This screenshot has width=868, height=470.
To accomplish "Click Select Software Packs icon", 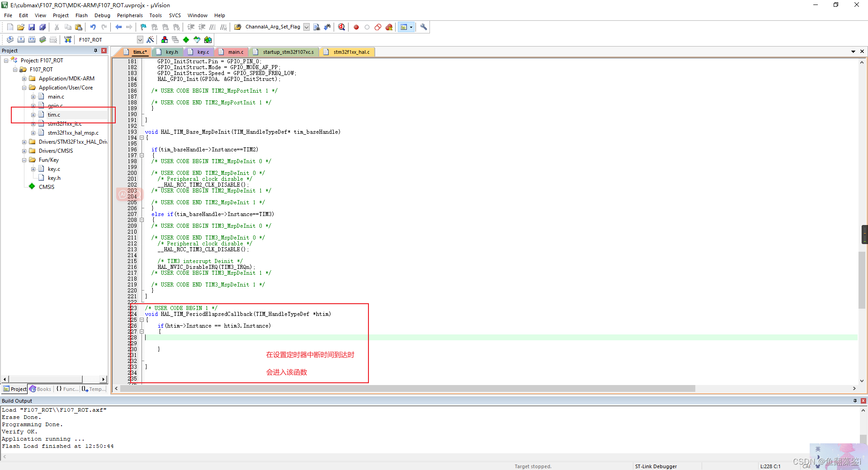I will tap(197, 40).
